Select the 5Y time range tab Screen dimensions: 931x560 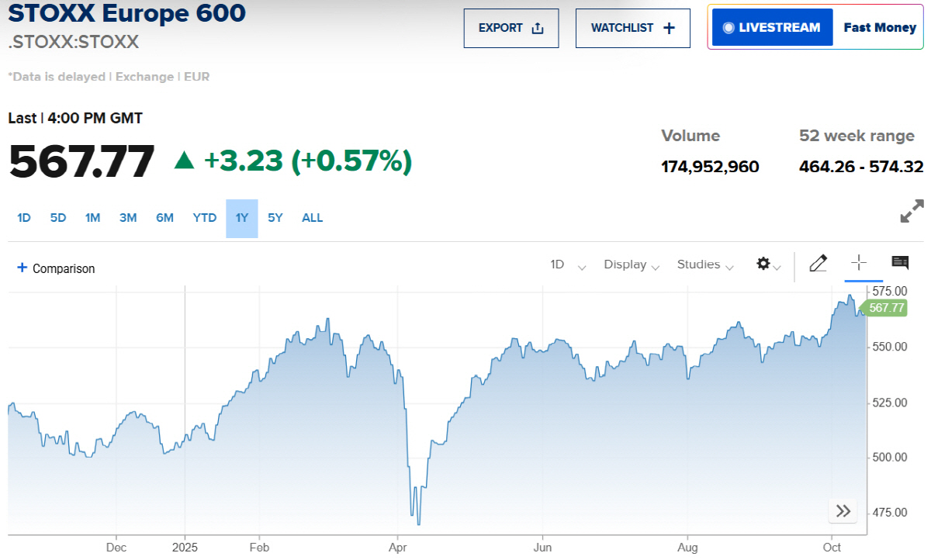(275, 218)
